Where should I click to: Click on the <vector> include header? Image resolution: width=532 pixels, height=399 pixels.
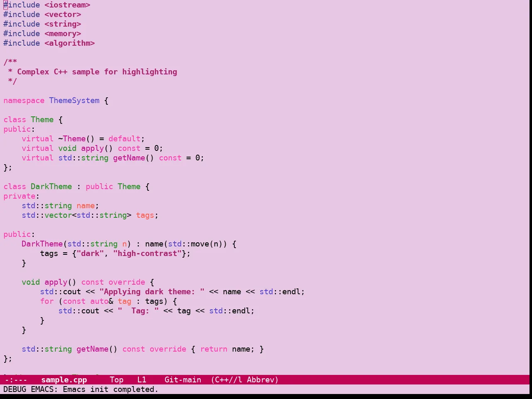pos(63,15)
